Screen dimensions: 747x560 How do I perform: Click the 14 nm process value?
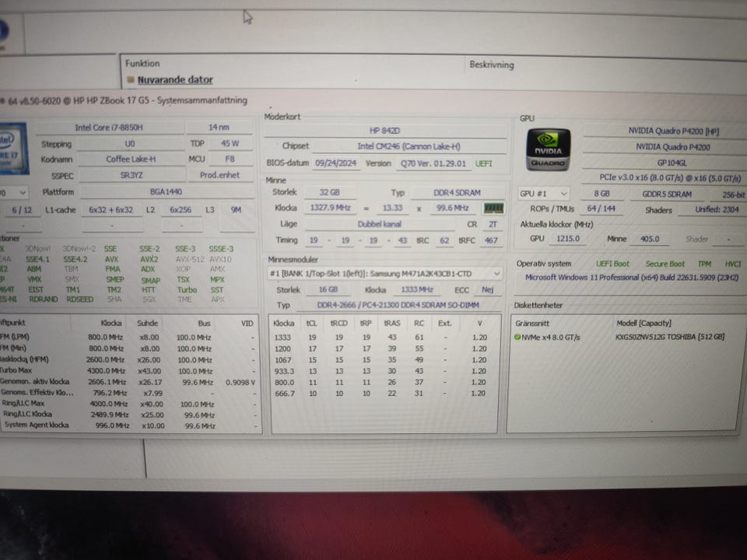click(x=219, y=128)
